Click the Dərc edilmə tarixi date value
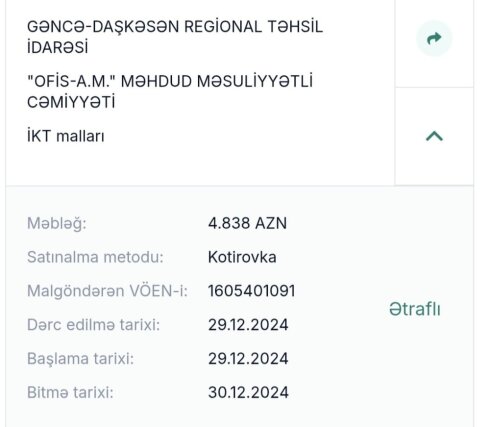Screen dimensions: 490x427 click(248, 325)
